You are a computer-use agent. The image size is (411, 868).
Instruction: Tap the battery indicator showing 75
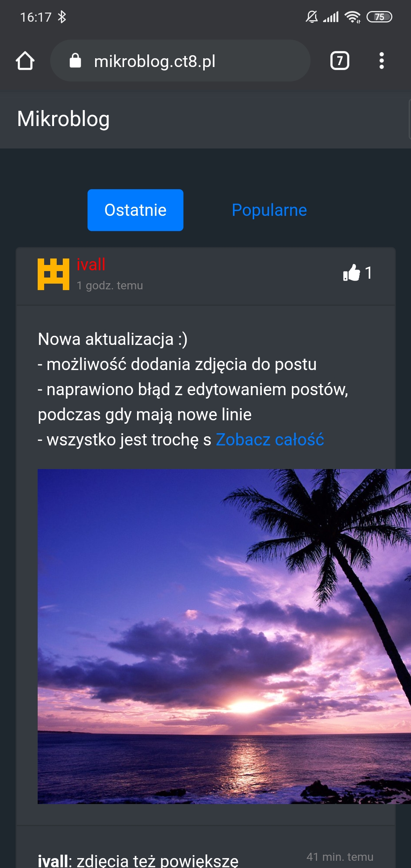379,17
